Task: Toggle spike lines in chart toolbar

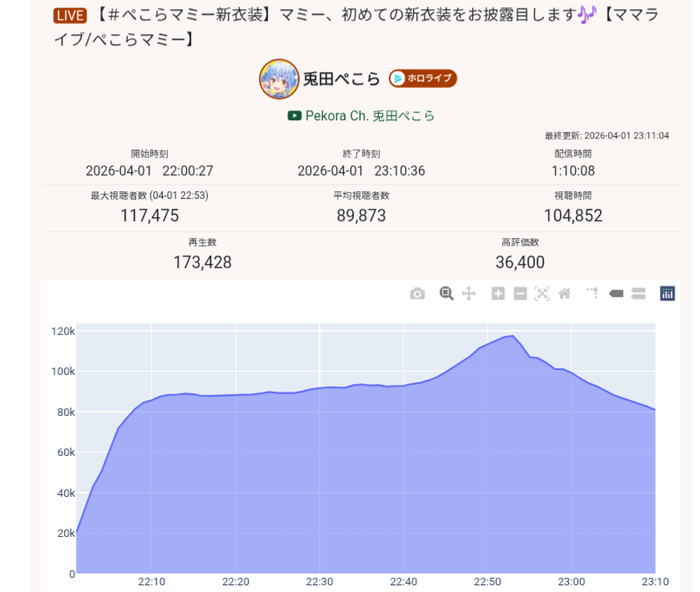Action: pyautogui.click(x=592, y=294)
